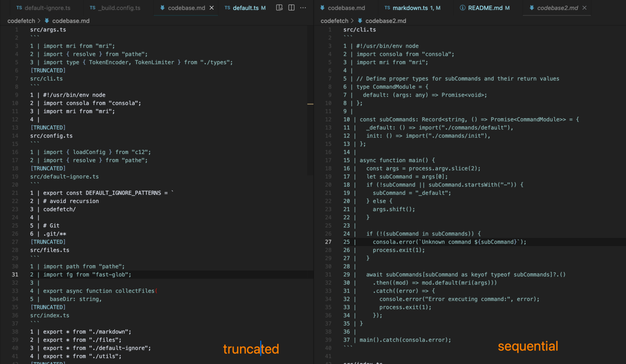Image resolution: width=626 pixels, height=364 pixels.
Task: Click src/default-ignore.ts heading line
Action: 64,176
